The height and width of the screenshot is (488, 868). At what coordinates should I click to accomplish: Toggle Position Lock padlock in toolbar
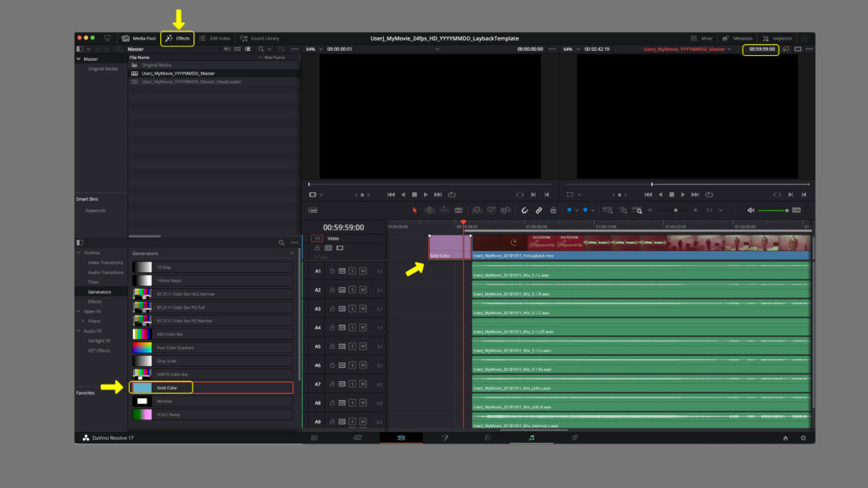point(553,210)
